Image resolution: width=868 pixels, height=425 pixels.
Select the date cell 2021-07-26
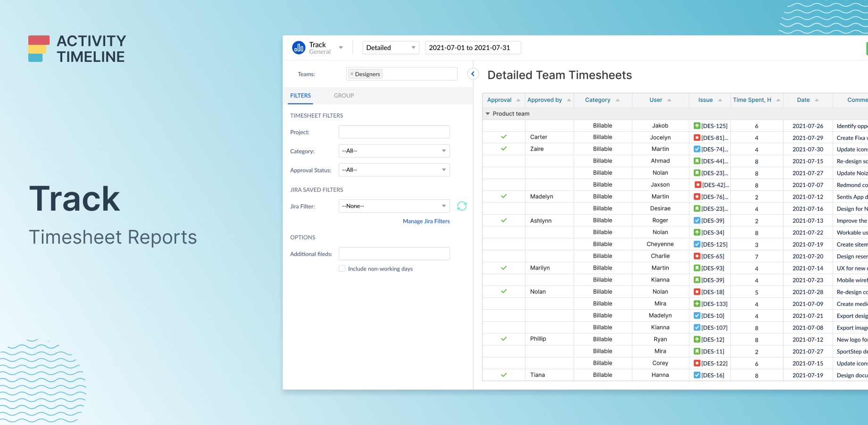[x=808, y=126]
